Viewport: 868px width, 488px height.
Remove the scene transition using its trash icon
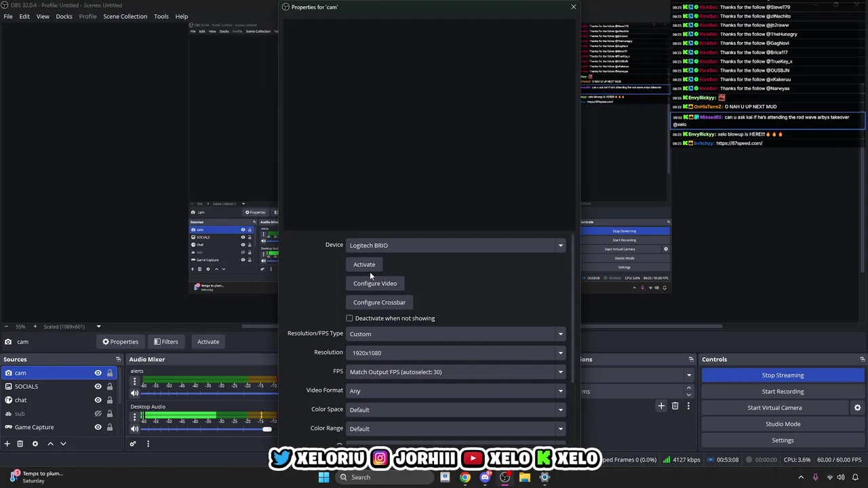[675, 406]
